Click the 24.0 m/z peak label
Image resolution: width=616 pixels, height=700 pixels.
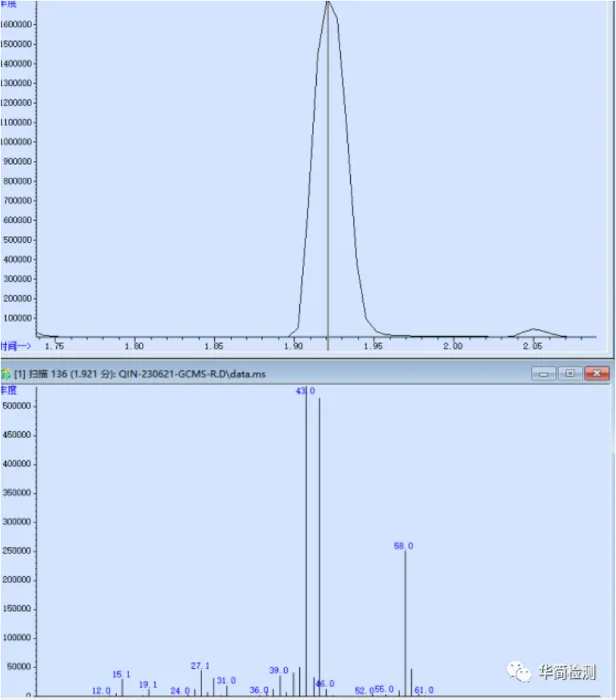pyautogui.click(x=180, y=691)
